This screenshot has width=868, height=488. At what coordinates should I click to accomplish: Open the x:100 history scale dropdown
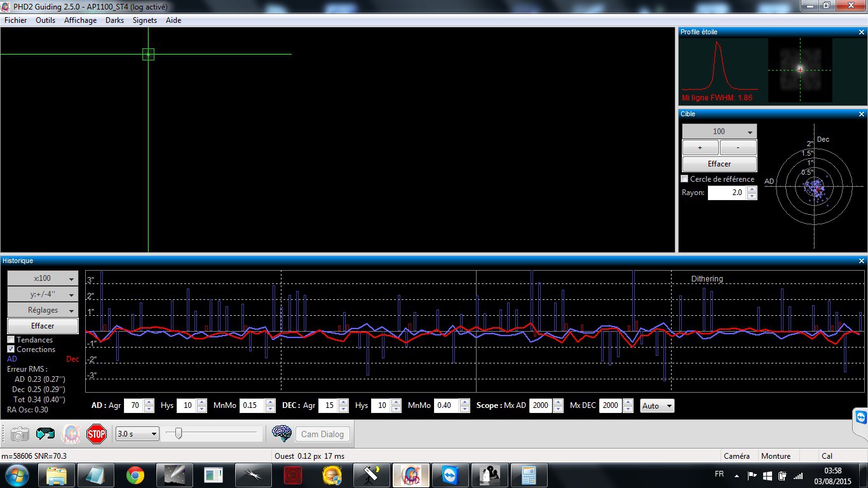coord(43,278)
